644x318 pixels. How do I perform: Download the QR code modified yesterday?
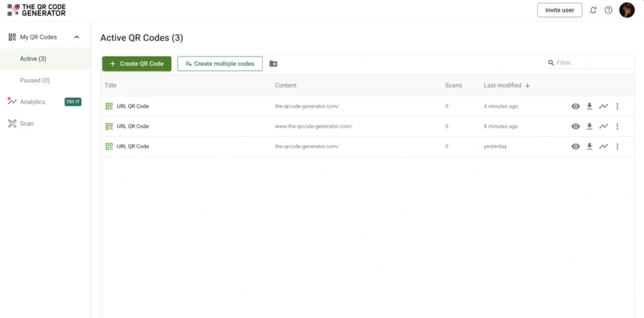(x=589, y=146)
